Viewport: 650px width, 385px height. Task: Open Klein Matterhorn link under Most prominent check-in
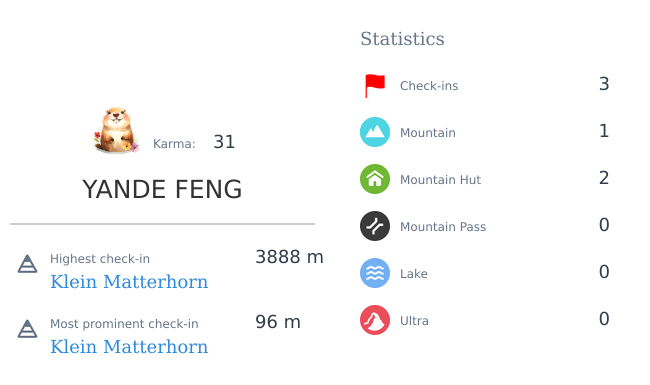click(129, 347)
